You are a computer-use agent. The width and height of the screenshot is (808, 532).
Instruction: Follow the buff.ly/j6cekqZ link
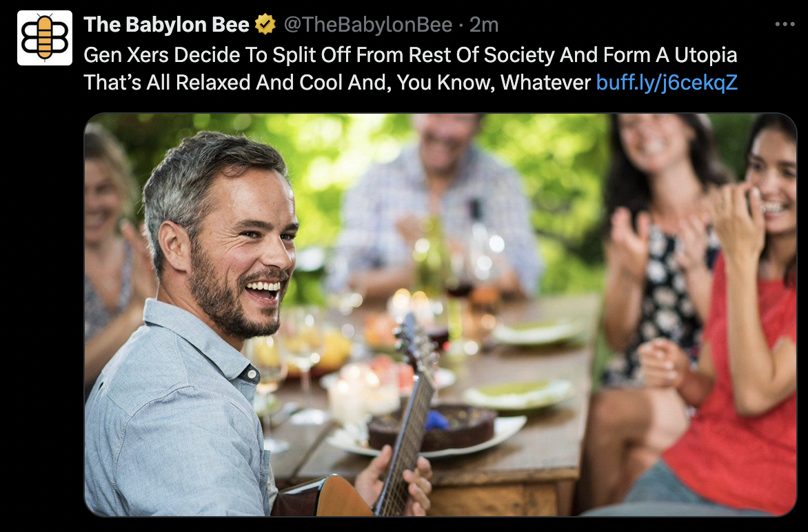click(667, 83)
